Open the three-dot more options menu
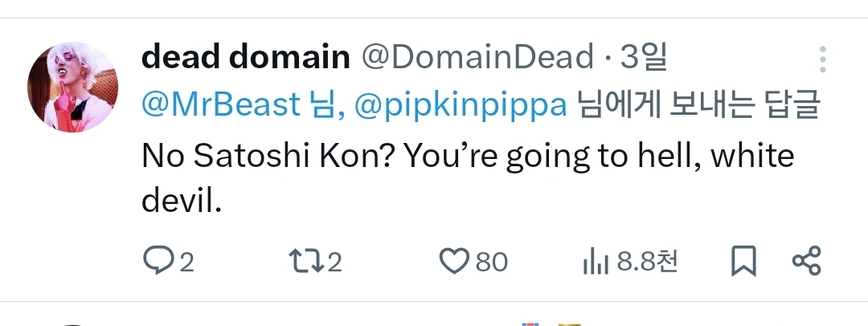Screen dimensions: 868x326 point(822,59)
